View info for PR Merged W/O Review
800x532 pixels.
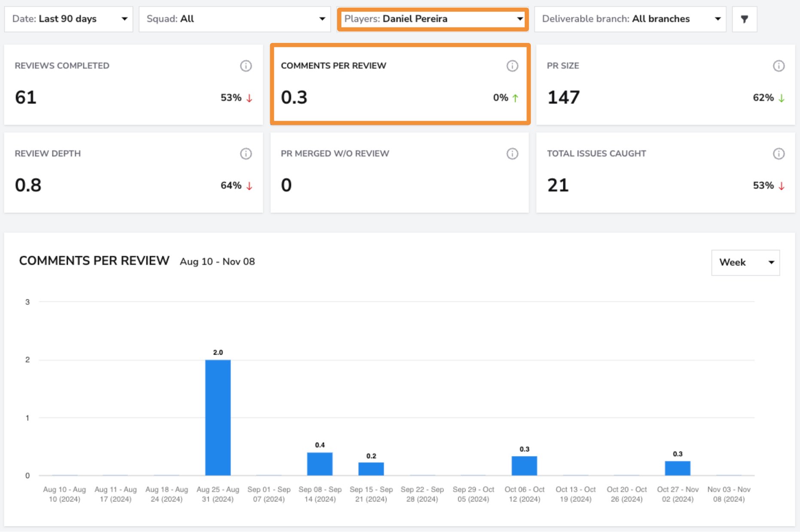point(512,154)
